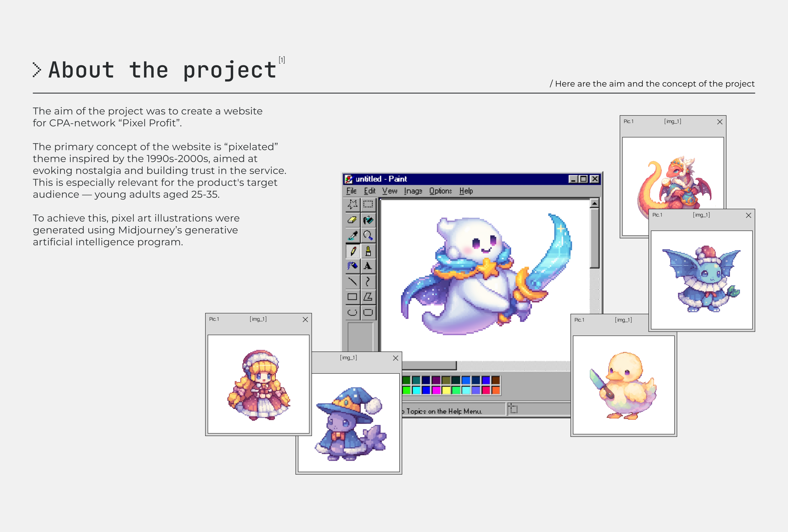788x532 pixels.
Task: Open the Options menu
Action: [x=440, y=191]
